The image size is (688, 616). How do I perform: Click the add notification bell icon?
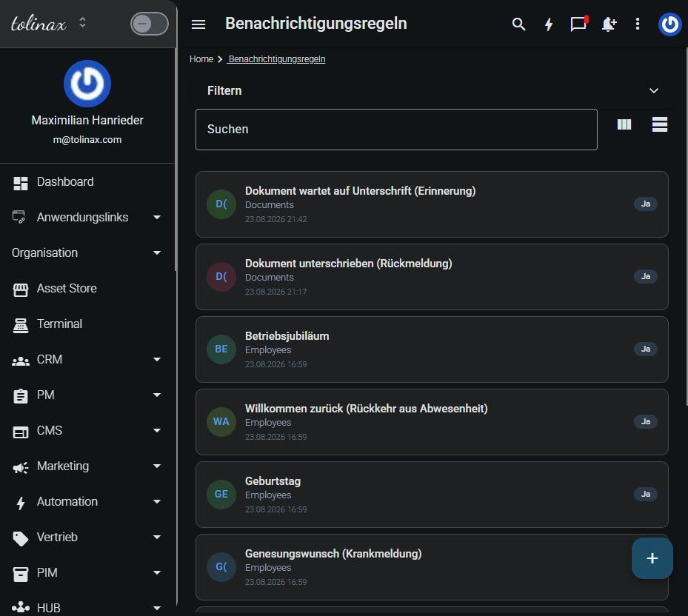pyautogui.click(x=609, y=24)
